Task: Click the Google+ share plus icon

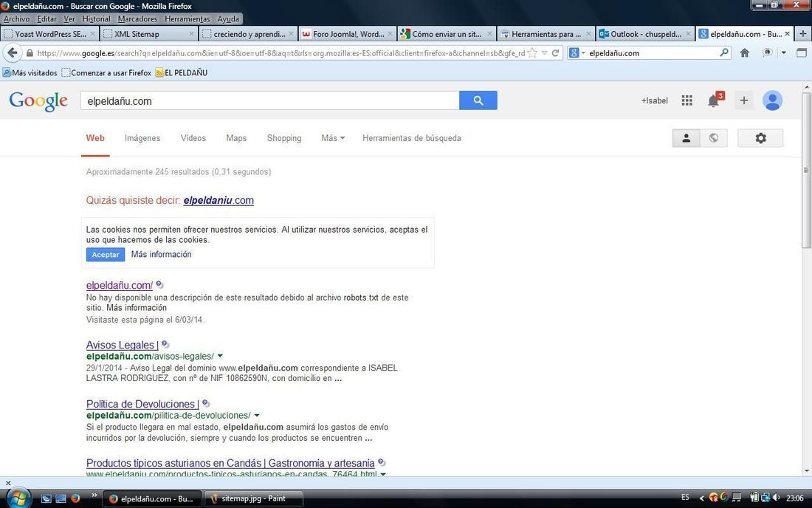Action: pos(743,100)
